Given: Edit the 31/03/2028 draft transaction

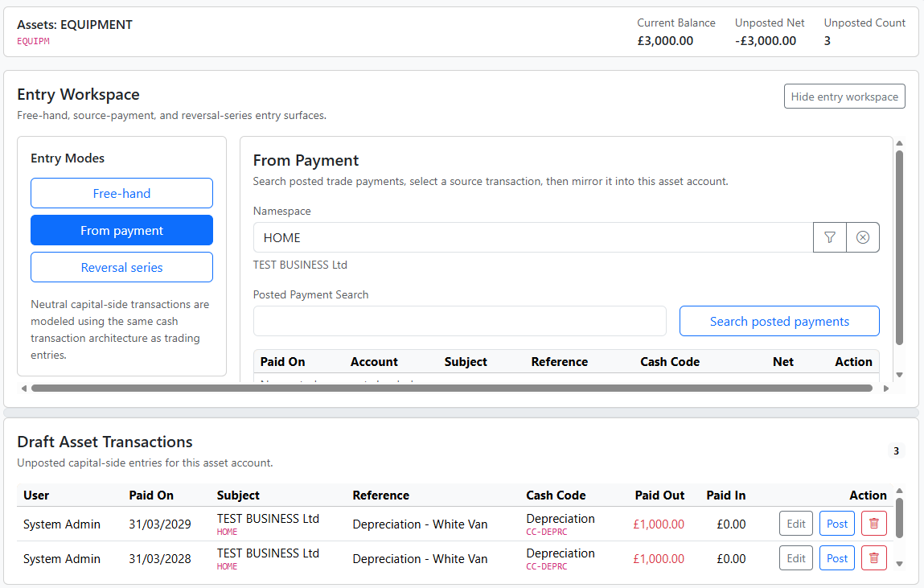Looking at the screenshot, I should 795,558.
